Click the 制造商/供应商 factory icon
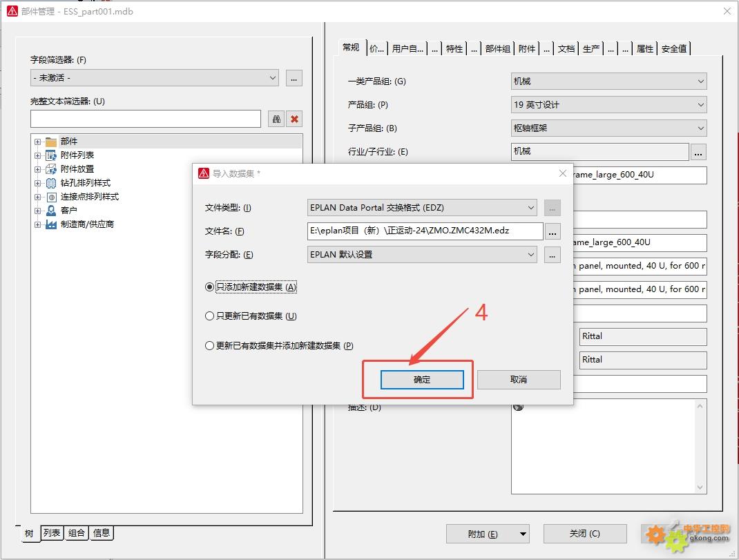739x560 pixels. [x=51, y=224]
